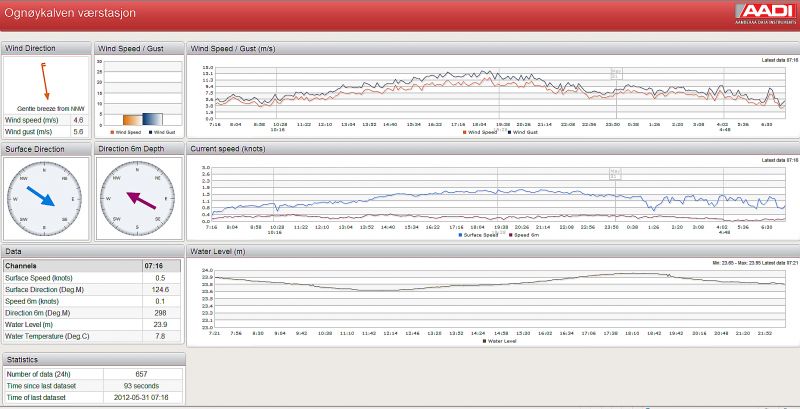Click the Number of data (24h) value 657
The image size is (800, 409).
click(x=143, y=374)
